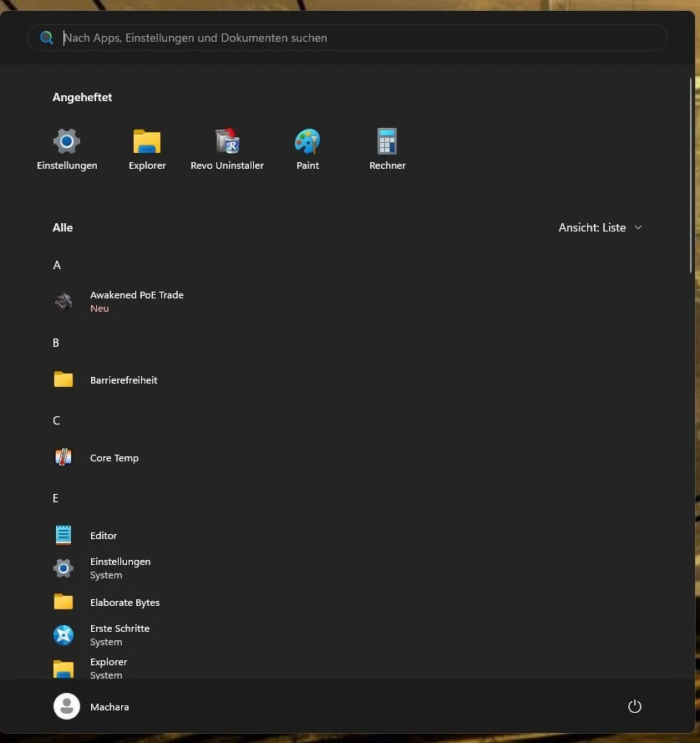
Task: Open Core Temp list entry text
Action: [x=114, y=458]
